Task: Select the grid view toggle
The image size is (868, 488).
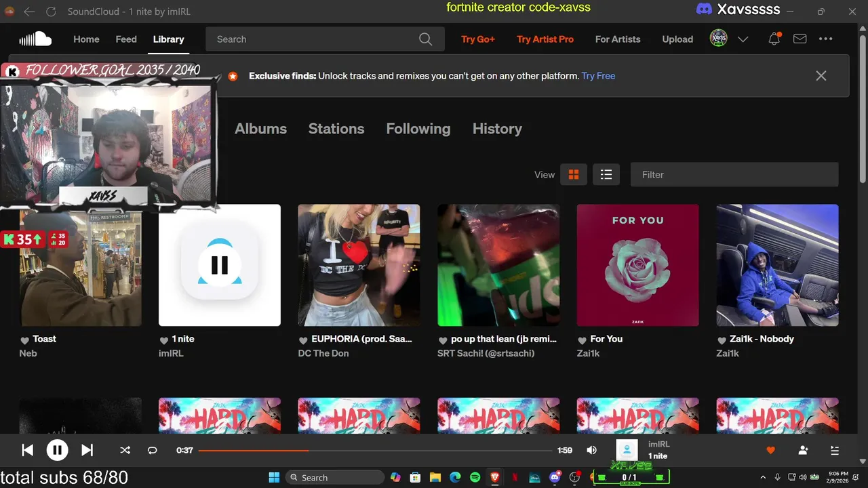Action: [x=574, y=175]
